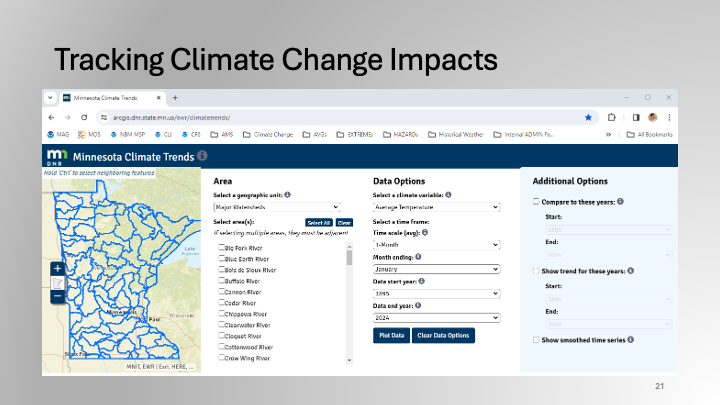This screenshot has height=405, width=720.
Task: Open the 2024 data end year dropdown
Action: [x=436, y=318]
